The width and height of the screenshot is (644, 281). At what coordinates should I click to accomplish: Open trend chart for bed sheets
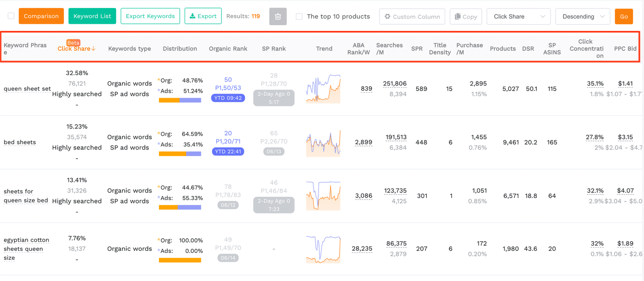[x=324, y=143]
